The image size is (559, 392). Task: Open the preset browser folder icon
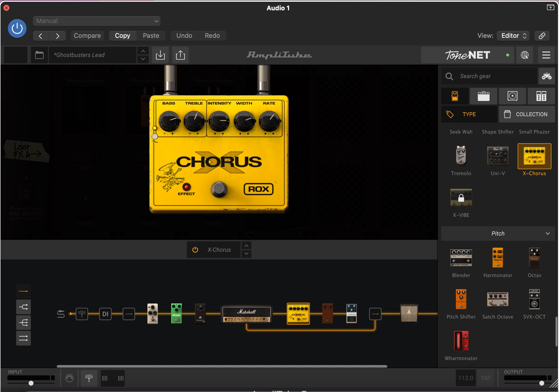tap(39, 55)
